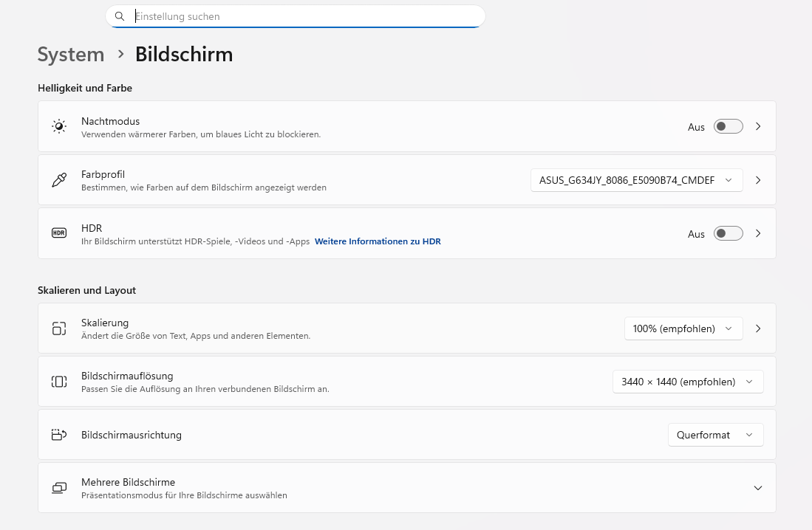Enable the Nachtmodus toggle
812x530 pixels.
(728, 127)
